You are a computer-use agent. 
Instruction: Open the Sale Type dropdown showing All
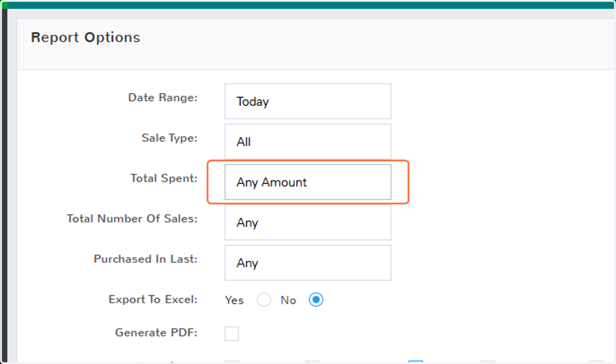[308, 142]
